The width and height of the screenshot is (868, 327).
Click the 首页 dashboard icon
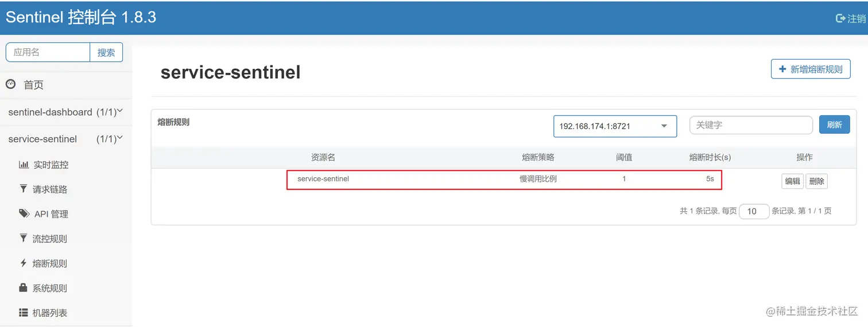click(10, 84)
